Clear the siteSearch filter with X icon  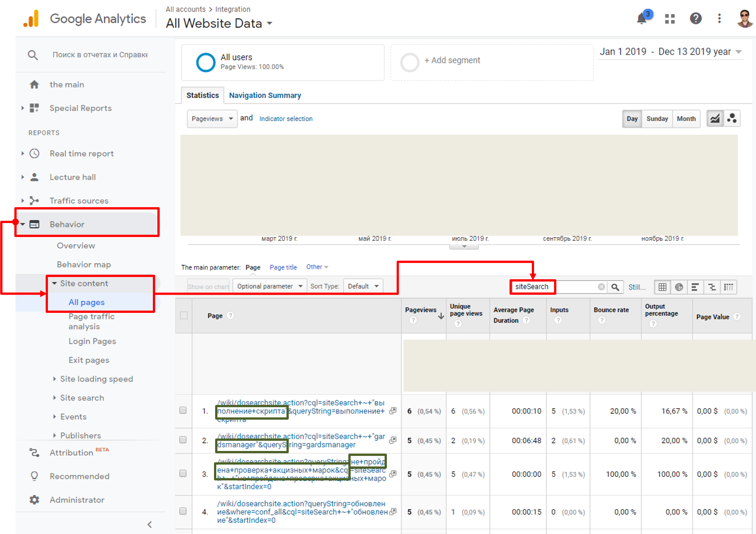pyautogui.click(x=601, y=287)
